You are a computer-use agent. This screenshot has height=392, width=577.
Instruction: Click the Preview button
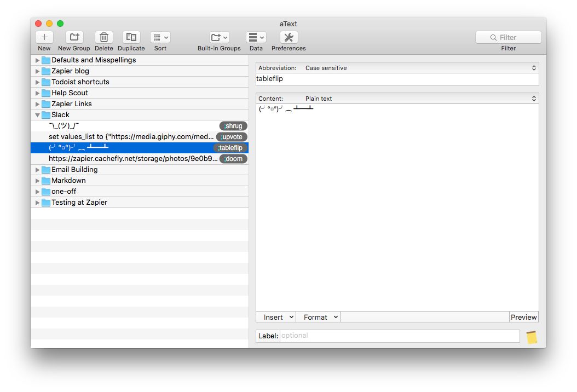click(x=524, y=318)
